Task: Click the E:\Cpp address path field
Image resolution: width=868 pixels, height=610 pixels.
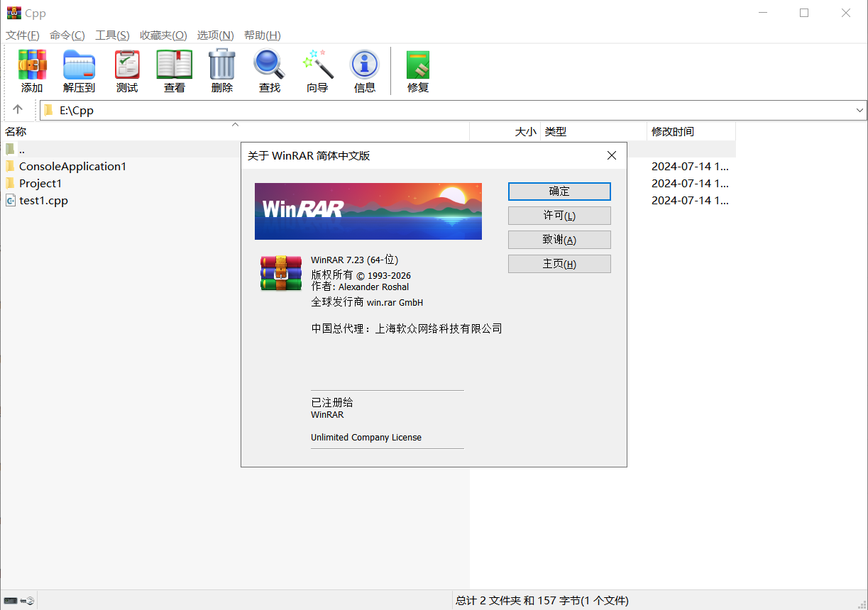Action: (x=454, y=110)
